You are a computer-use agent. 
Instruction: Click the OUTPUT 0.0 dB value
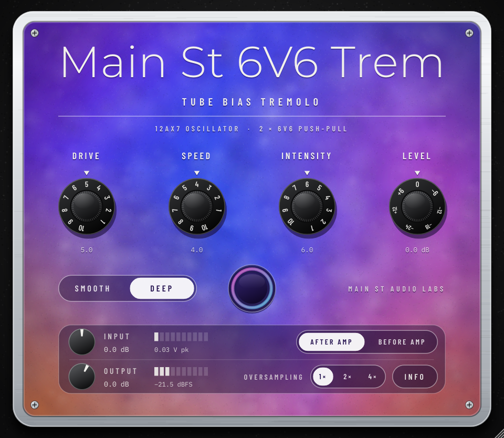117,384
